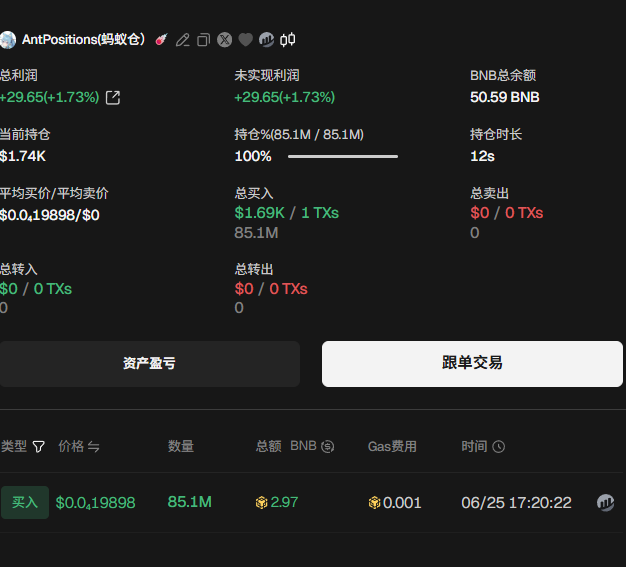The image size is (626, 567).
Task: Click timestamp 06/25 17:20:22
Action: point(516,503)
